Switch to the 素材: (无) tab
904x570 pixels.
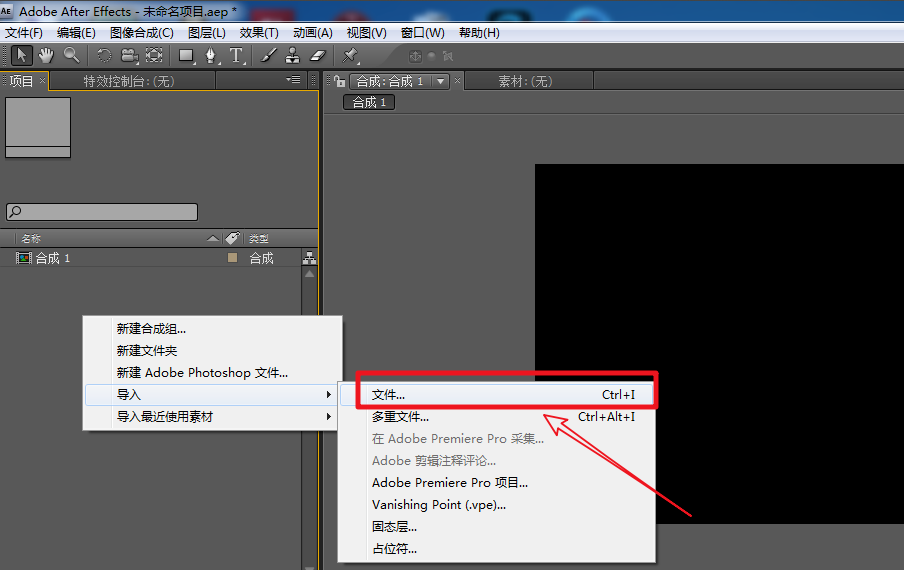point(525,81)
